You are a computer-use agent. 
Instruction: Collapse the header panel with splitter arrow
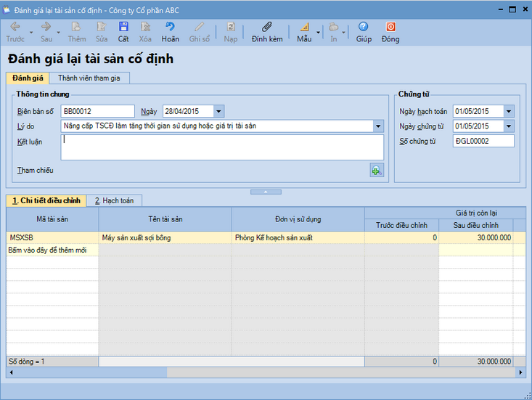[266, 192]
